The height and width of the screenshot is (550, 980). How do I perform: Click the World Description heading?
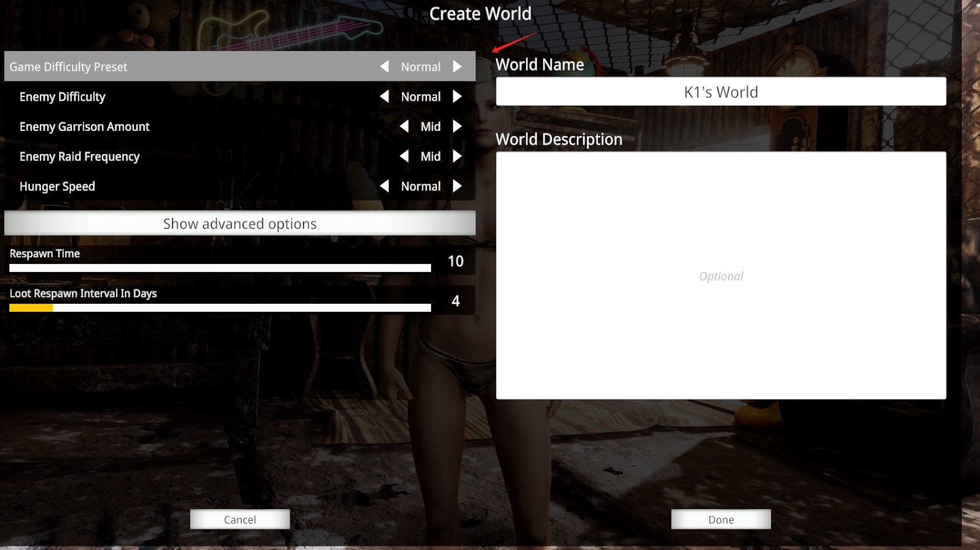point(559,139)
